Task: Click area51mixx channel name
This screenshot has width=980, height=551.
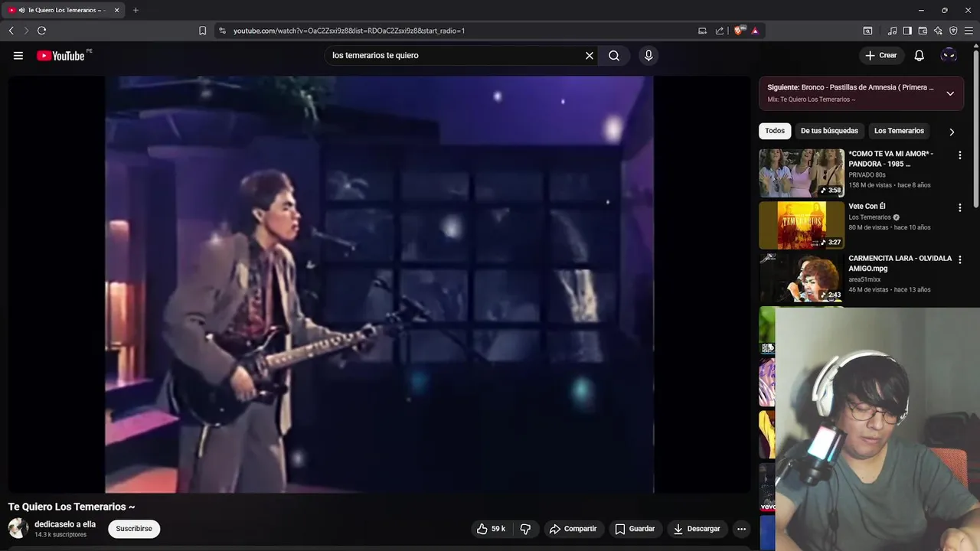Action: 864,280
